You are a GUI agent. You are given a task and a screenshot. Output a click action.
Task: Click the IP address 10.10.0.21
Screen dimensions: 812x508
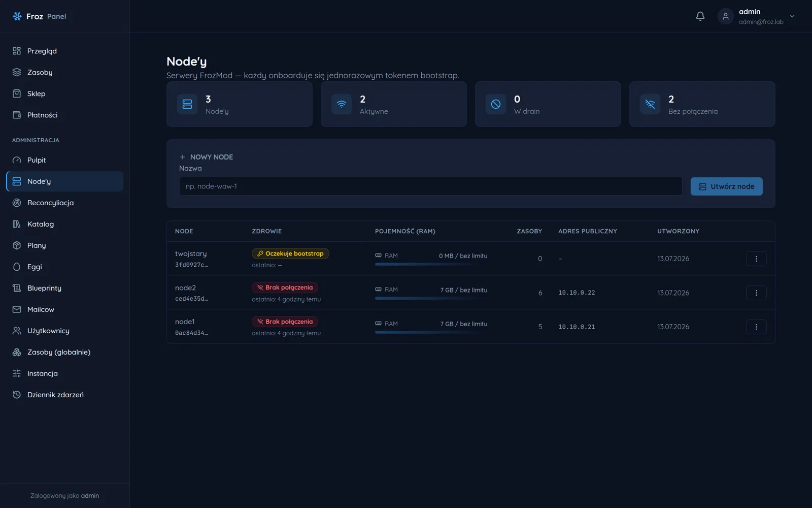(577, 327)
